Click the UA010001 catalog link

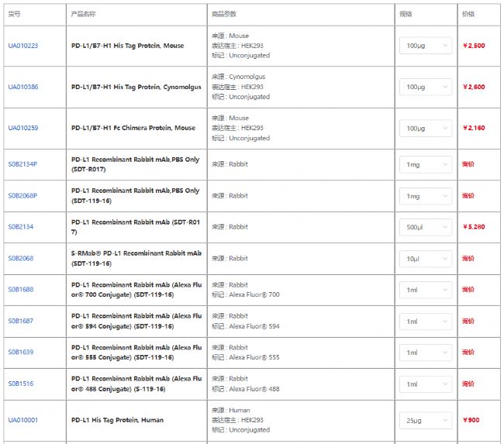[23, 420]
